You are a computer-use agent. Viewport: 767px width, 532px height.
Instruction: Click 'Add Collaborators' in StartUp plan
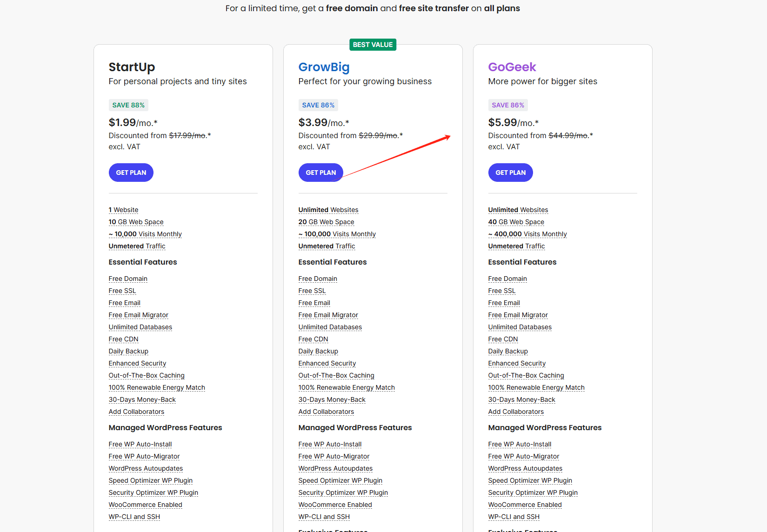click(136, 412)
